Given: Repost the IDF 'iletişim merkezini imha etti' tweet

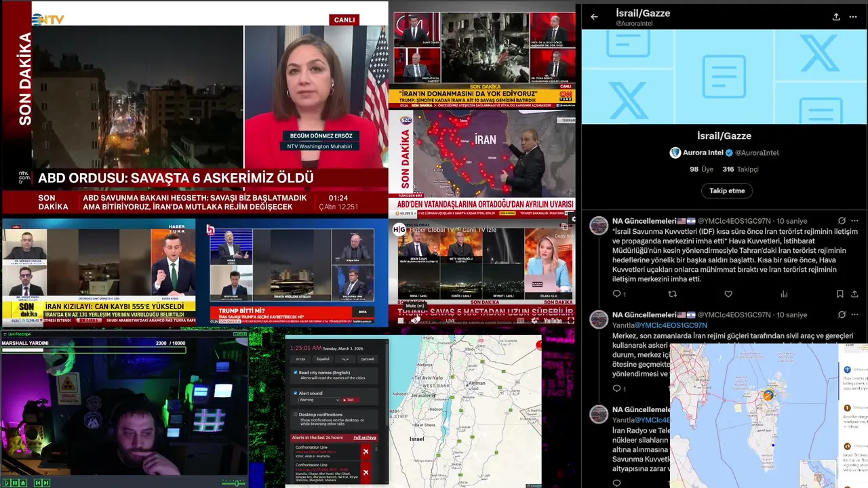Looking at the screenshot, I should coord(673,294).
